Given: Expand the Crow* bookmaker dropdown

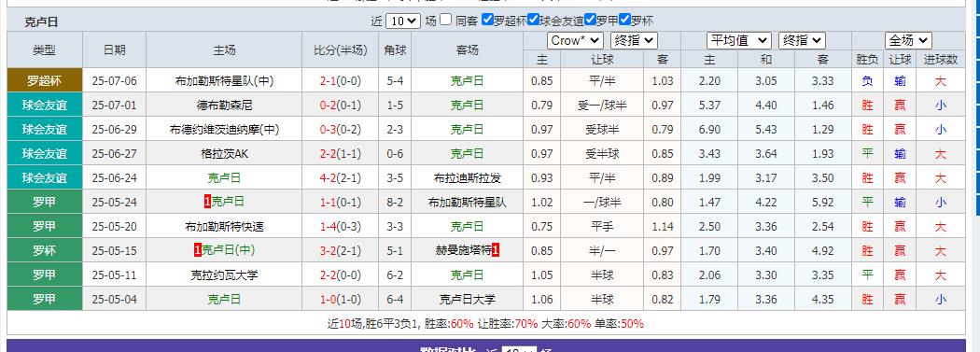Looking at the screenshot, I should (x=575, y=41).
